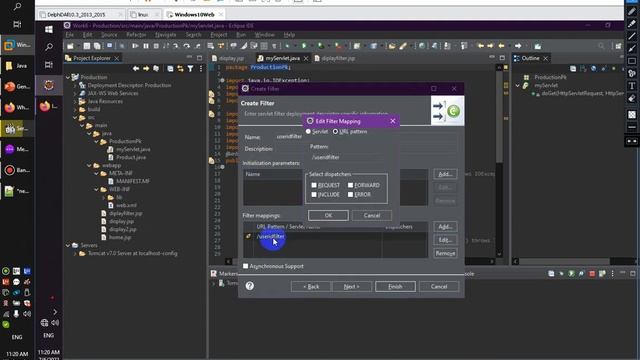Viewport: 640px width, 360px height.
Task: Go Back in Create Filter wizard
Action: point(311,287)
